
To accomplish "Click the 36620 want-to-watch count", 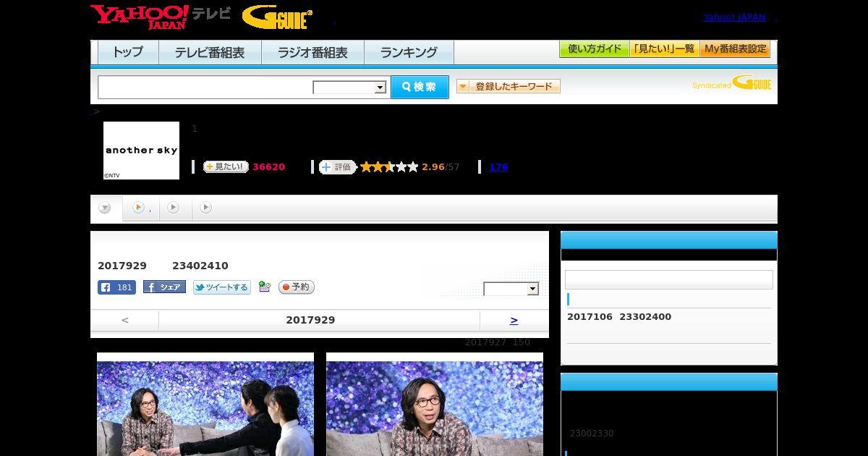I will click(x=268, y=167).
